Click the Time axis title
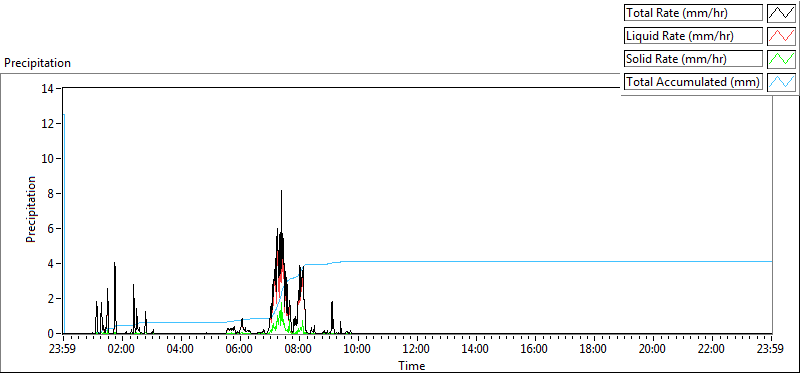The image size is (800, 373). coord(412,365)
